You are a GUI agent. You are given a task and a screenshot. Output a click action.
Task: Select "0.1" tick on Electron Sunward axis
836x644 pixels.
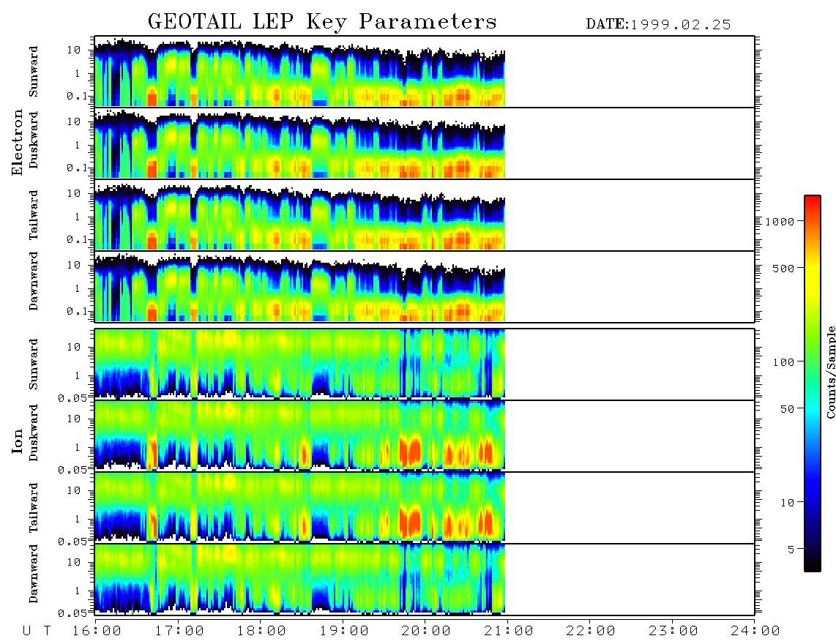[77, 96]
